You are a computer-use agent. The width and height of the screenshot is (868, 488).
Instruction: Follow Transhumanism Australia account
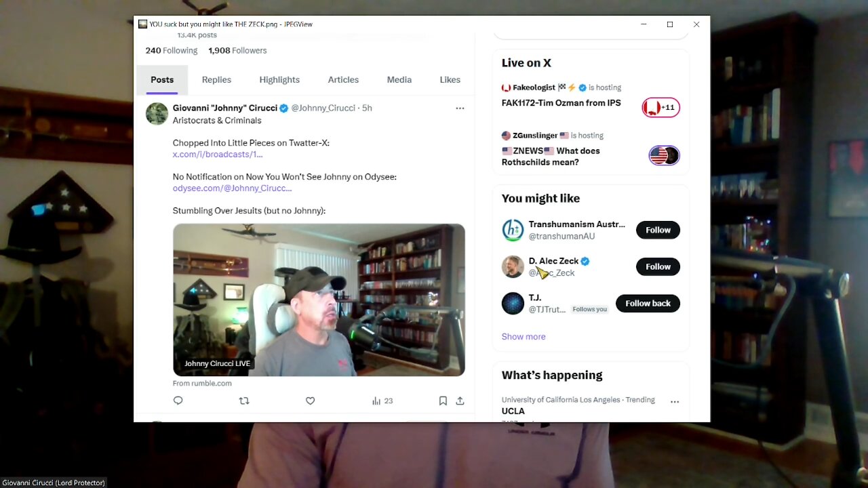[x=658, y=230]
